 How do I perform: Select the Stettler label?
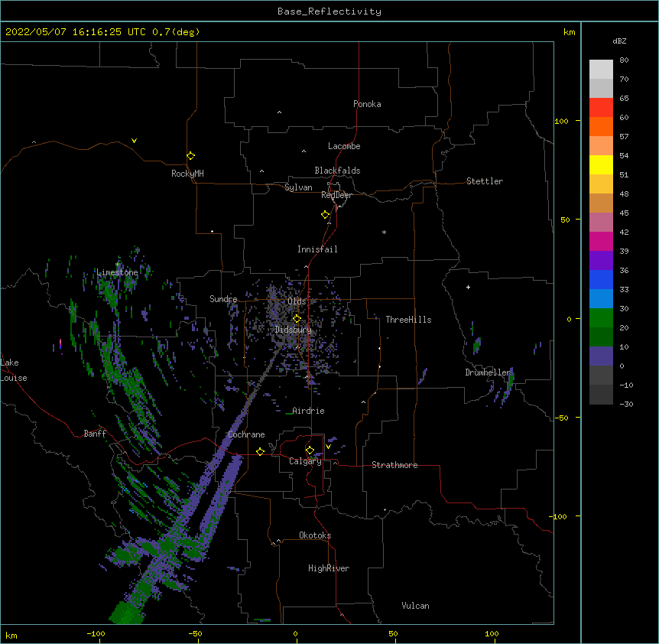pyautogui.click(x=485, y=181)
